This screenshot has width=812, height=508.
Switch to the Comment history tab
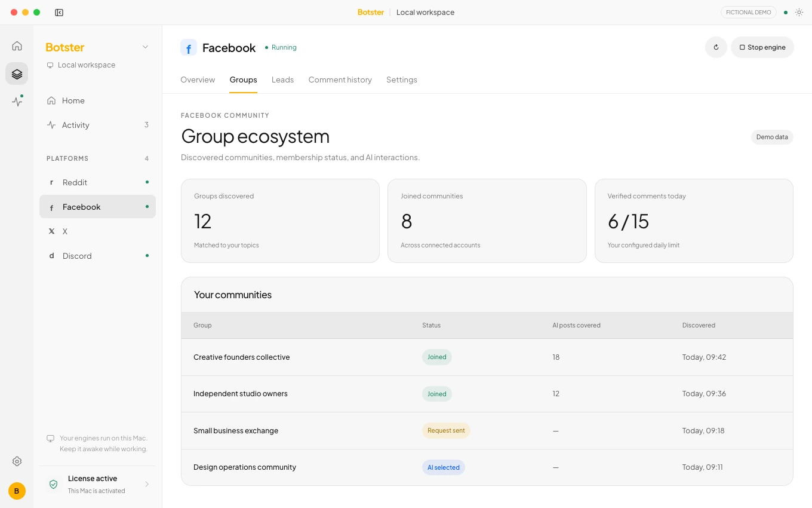[x=340, y=79]
